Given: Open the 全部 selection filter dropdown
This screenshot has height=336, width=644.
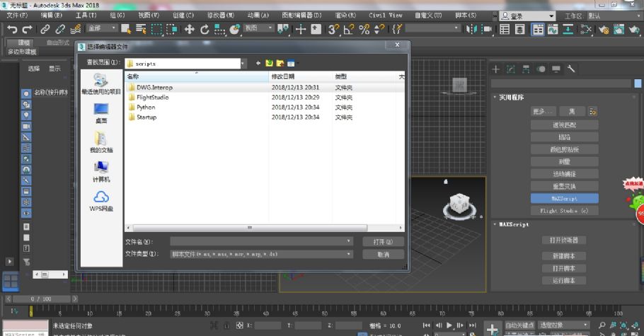Looking at the screenshot, I should click(102, 28).
